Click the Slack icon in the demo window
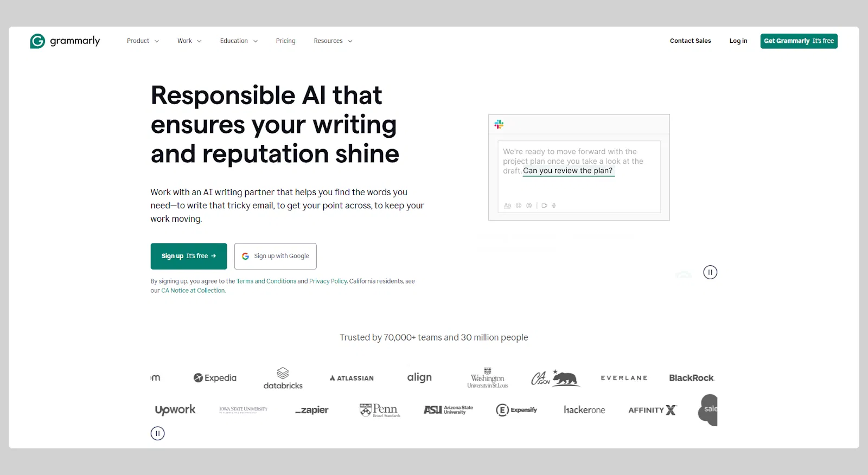The height and width of the screenshot is (475, 868). [x=499, y=124]
